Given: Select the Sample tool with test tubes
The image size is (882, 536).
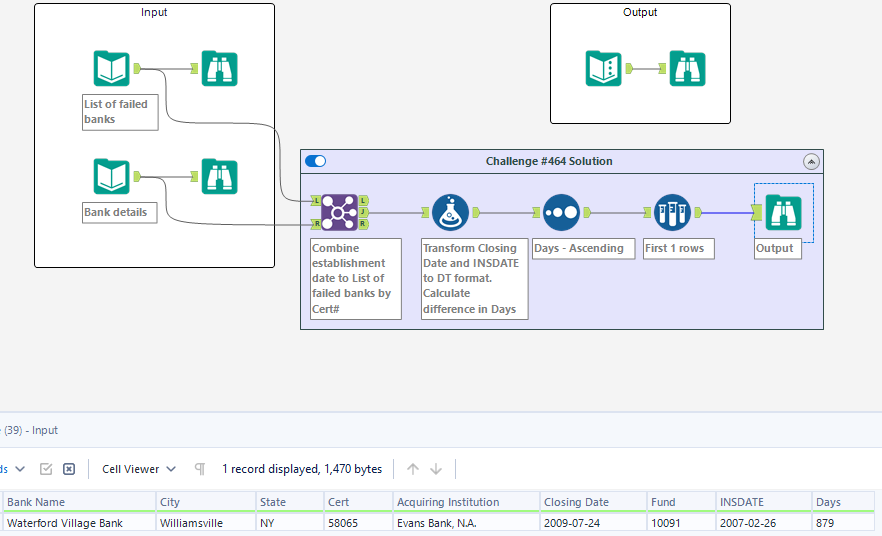Looking at the screenshot, I should click(672, 213).
